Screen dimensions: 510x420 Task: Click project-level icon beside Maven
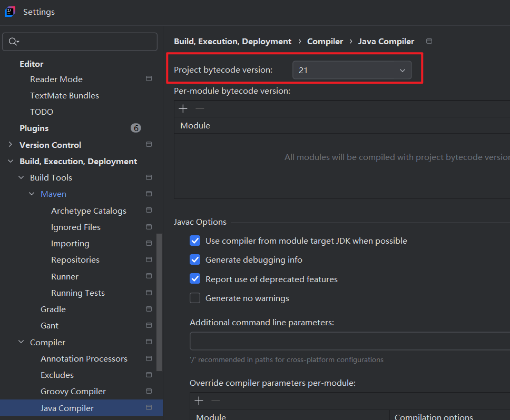149,194
